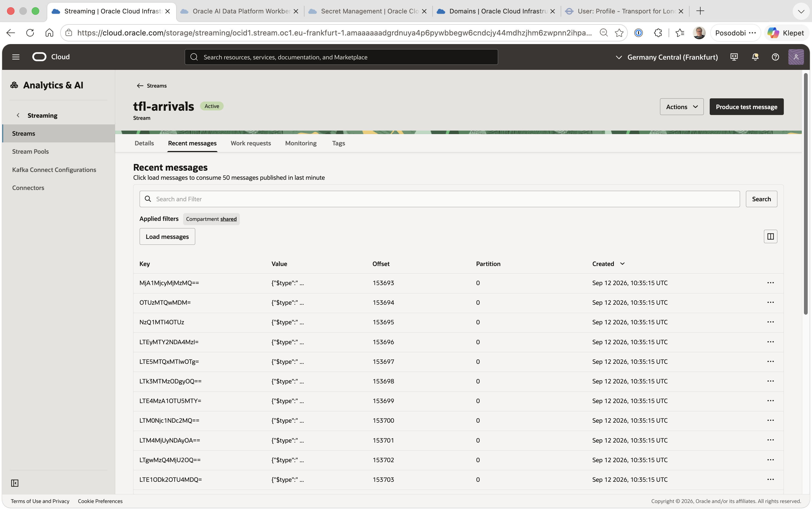Viewport: 812px width, 510px height.
Task: Toggle the table column settings icon
Action: point(770,236)
